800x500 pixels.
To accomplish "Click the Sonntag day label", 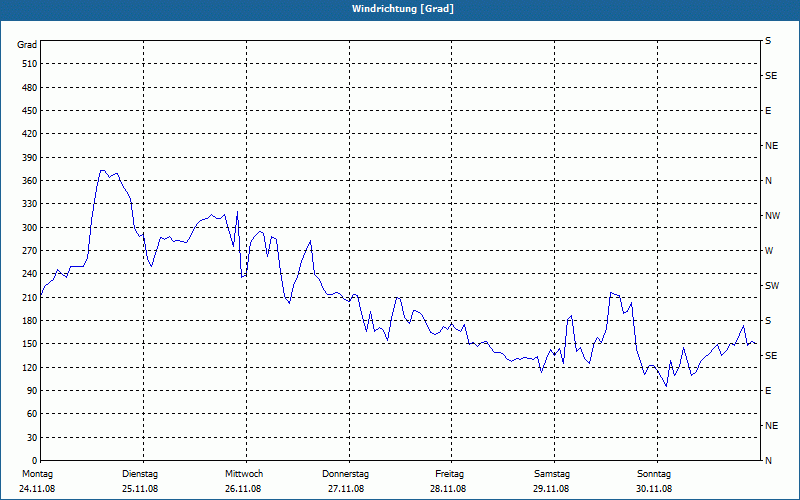I will pos(654,474).
